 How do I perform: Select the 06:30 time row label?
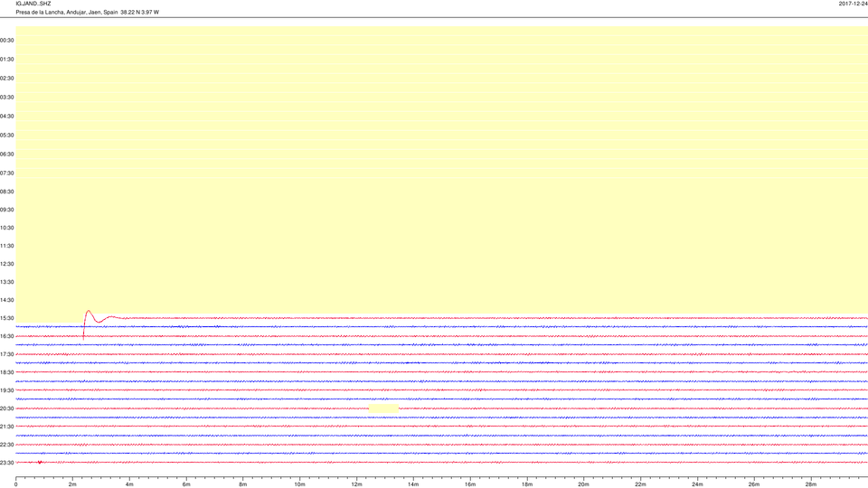(7, 154)
